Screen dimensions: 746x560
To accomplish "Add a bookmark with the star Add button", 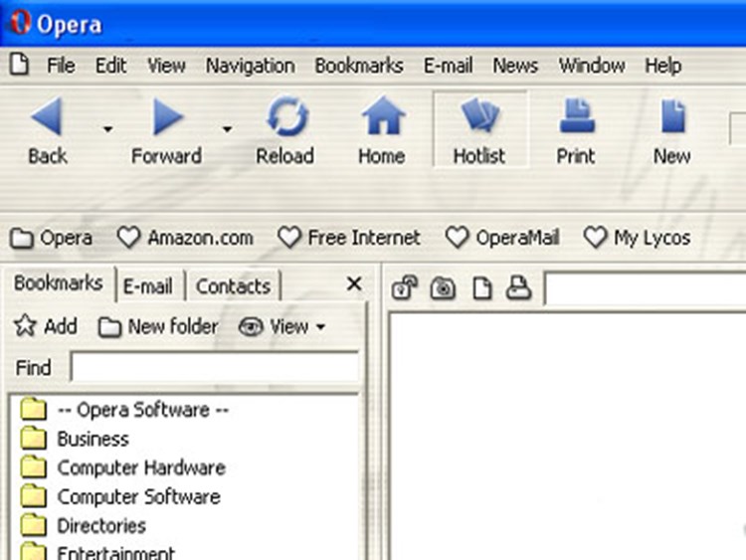I will tap(46, 326).
